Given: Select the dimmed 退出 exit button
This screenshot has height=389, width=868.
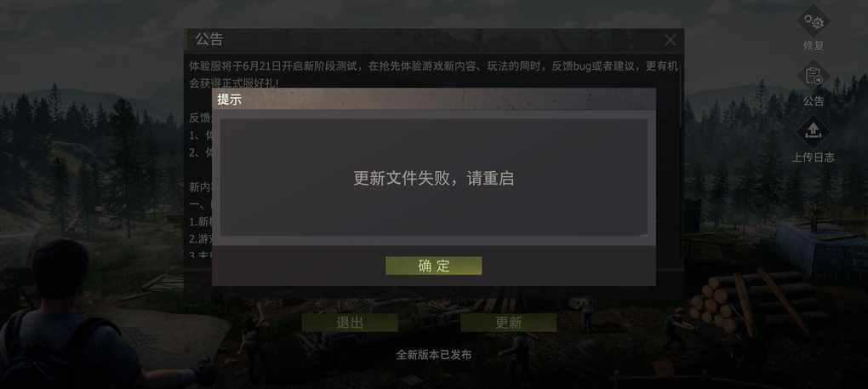Looking at the screenshot, I should (x=350, y=323).
